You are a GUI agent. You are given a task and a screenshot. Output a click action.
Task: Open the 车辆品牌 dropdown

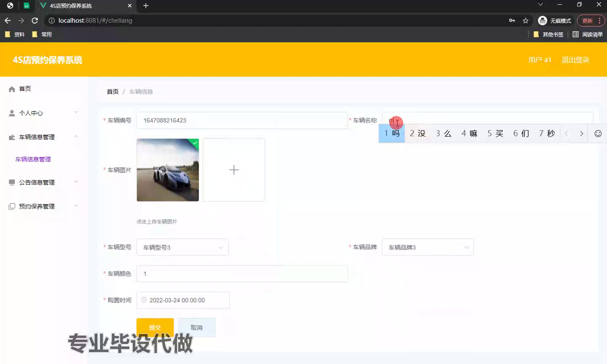pos(428,247)
